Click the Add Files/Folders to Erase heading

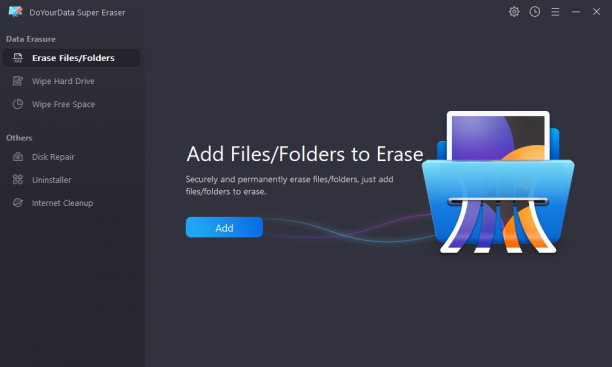305,154
